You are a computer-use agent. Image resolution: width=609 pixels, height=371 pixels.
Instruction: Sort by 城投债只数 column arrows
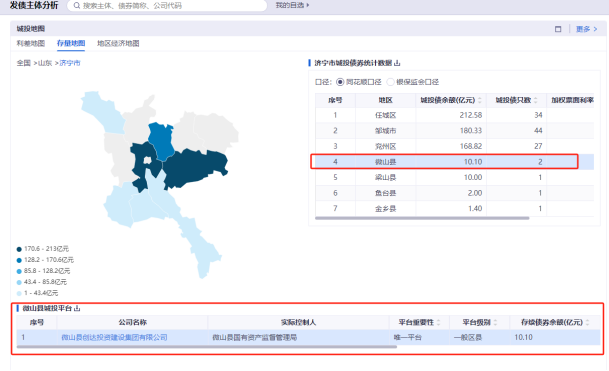coord(536,100)
